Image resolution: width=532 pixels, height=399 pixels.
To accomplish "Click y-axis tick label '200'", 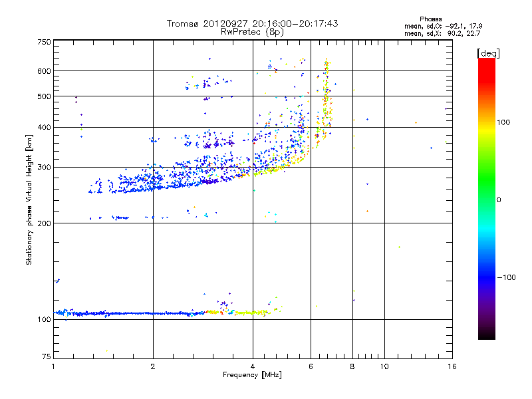I will click(x=44, y=223).
